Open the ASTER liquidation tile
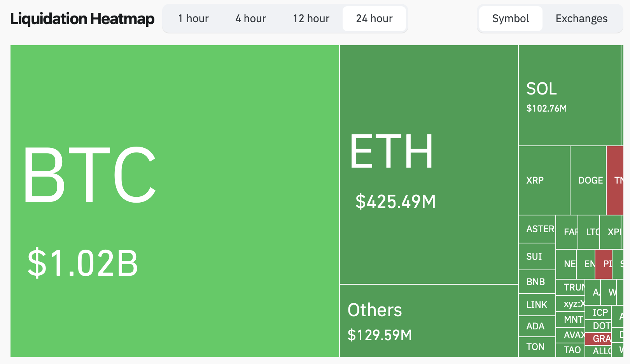This screenshot has width=630, height=364. [537, 229]
